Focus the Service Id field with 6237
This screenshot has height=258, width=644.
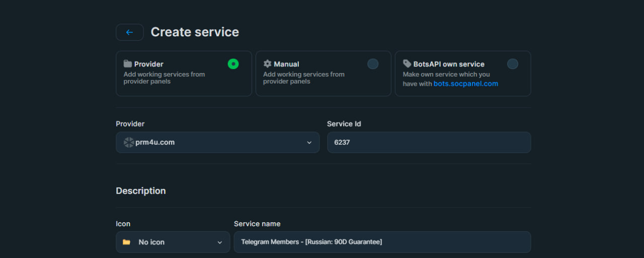tap(429, 143)
